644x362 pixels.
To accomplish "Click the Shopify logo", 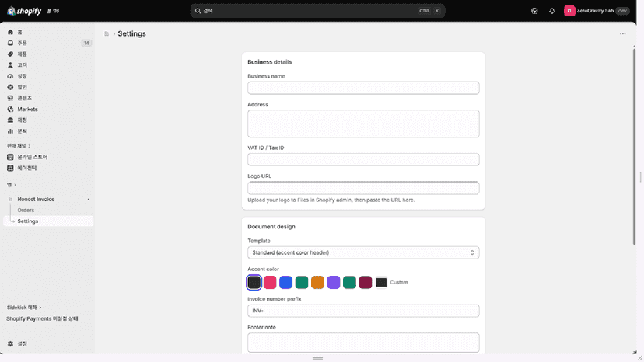I will [x=24, y=11].
